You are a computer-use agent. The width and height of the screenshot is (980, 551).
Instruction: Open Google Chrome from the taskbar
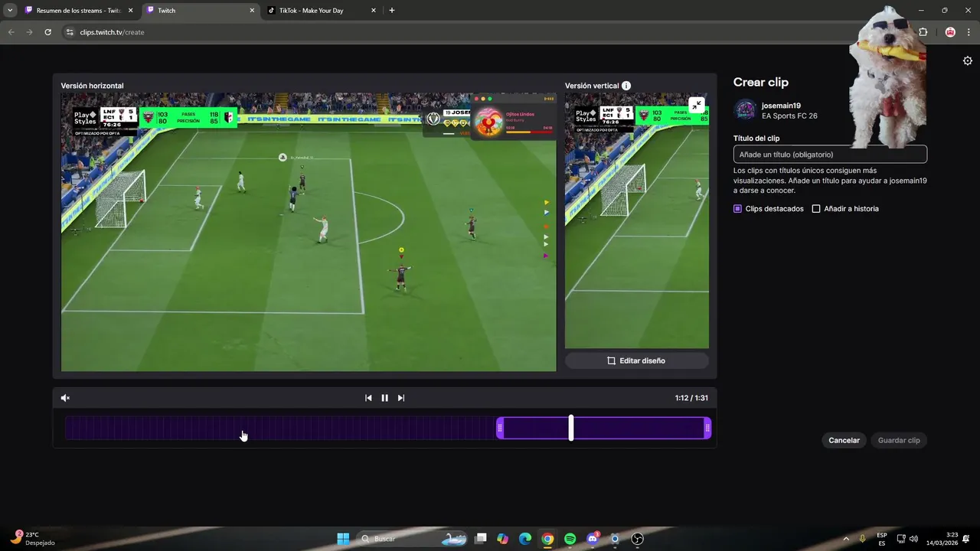click(x=547, y=539)
